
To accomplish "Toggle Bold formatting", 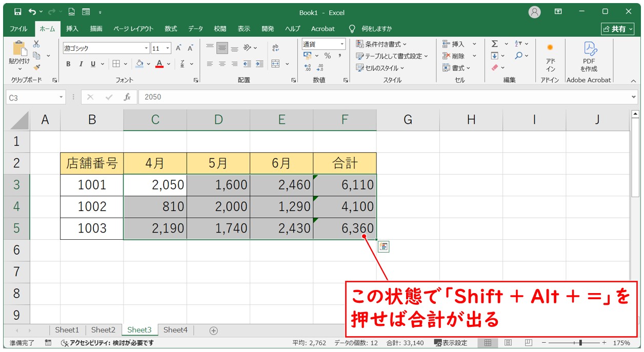I will (68, 64).
